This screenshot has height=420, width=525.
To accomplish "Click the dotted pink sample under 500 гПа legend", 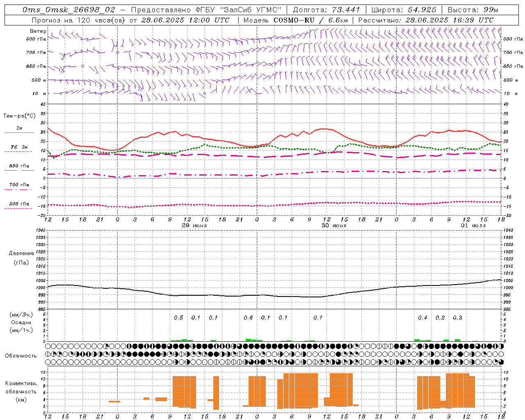I will (18, 208).
